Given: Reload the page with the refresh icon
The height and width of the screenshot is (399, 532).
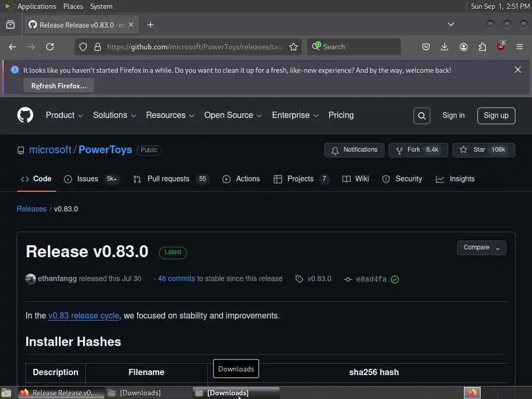Looking at the screenshot, I should 50,47.
